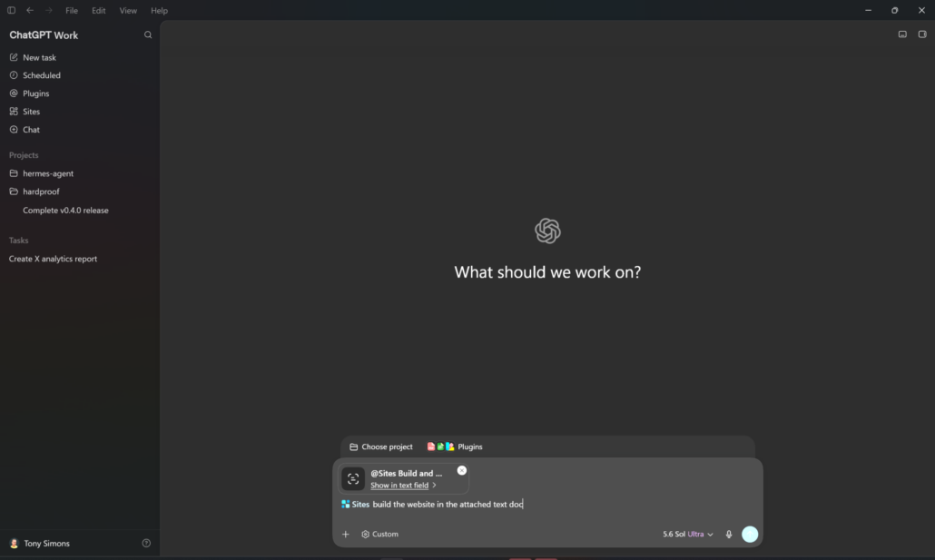This screenshot has height=560, width=935.
Task: Open the Custom settings selector
Action: (379, 534)
